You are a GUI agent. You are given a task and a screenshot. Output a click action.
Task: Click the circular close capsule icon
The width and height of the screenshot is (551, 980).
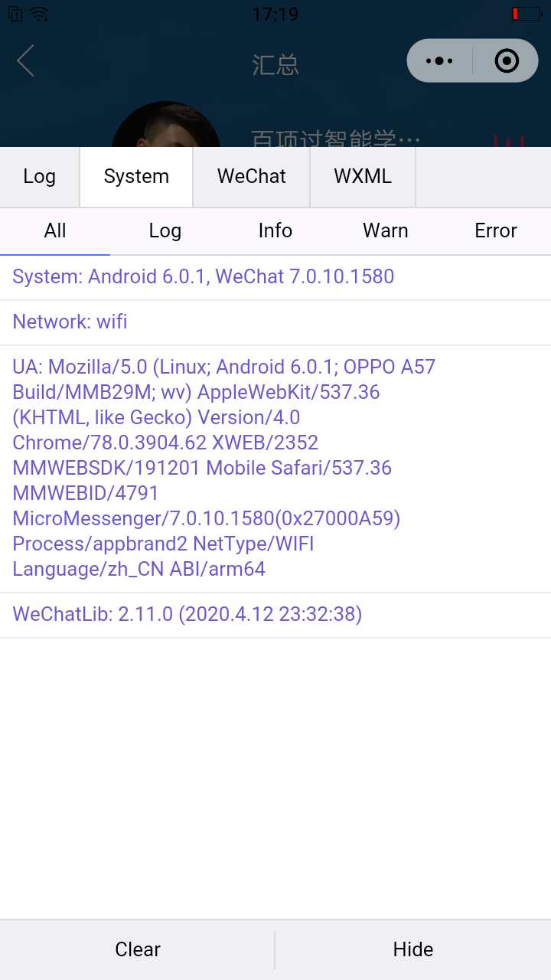click(x=507, y=60)
